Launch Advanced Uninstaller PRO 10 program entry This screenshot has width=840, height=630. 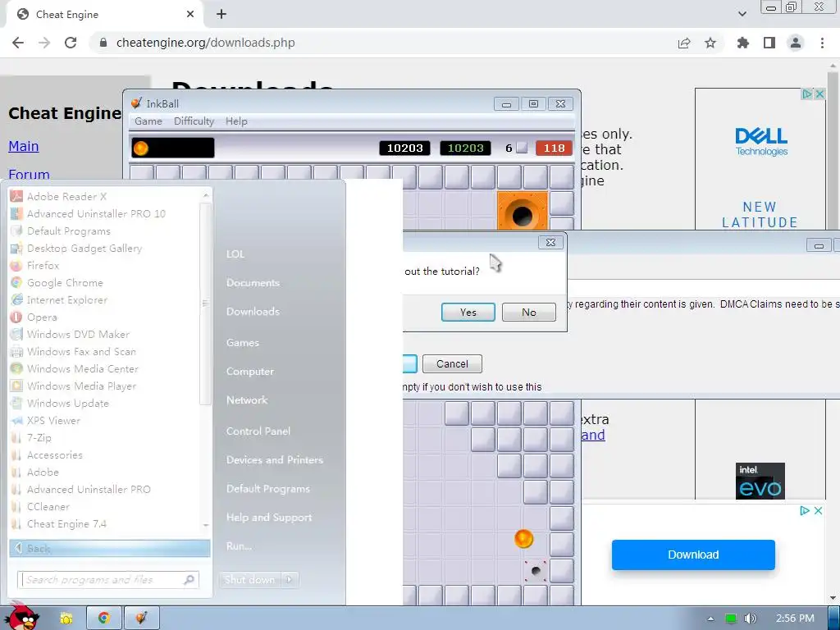(96, 214)
